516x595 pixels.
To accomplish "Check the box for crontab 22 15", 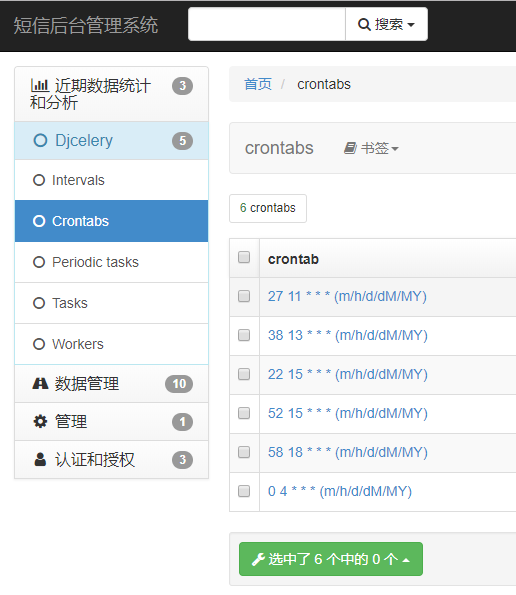I will click(244, 374).
